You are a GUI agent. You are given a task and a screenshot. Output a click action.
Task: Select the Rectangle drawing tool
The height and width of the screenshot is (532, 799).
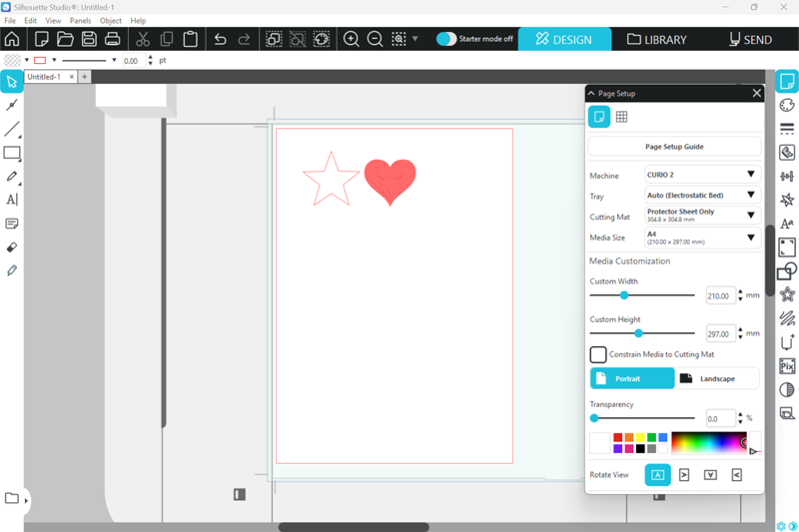[12, 154]
